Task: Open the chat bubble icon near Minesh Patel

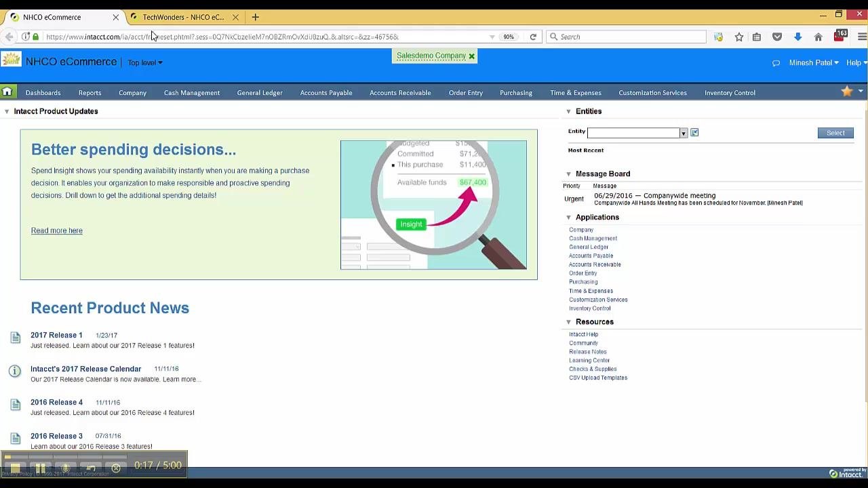Action: [x=776, y=63]
